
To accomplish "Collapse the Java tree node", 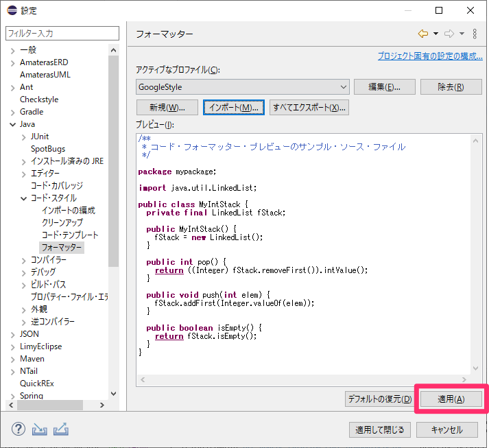I will click(13, 124).
